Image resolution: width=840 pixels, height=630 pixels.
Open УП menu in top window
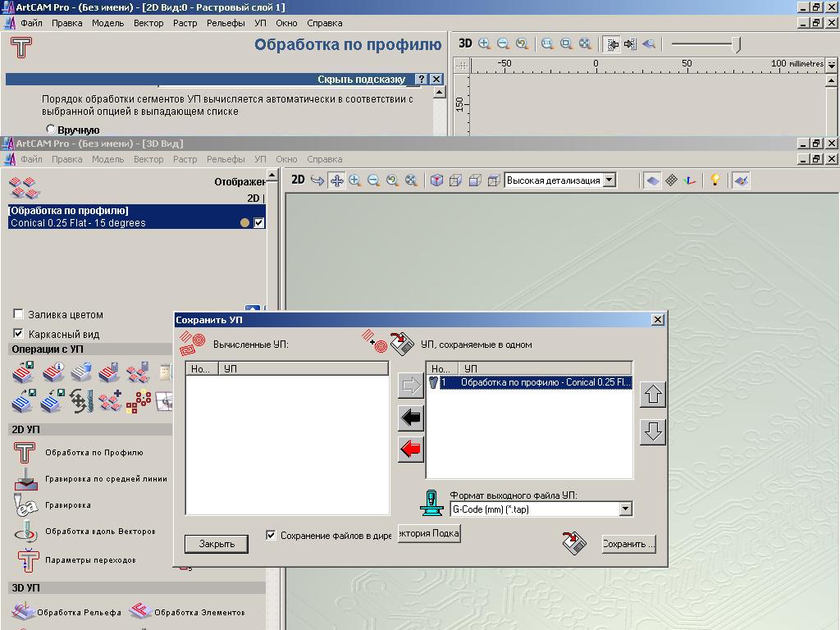[x=260, y=23]
